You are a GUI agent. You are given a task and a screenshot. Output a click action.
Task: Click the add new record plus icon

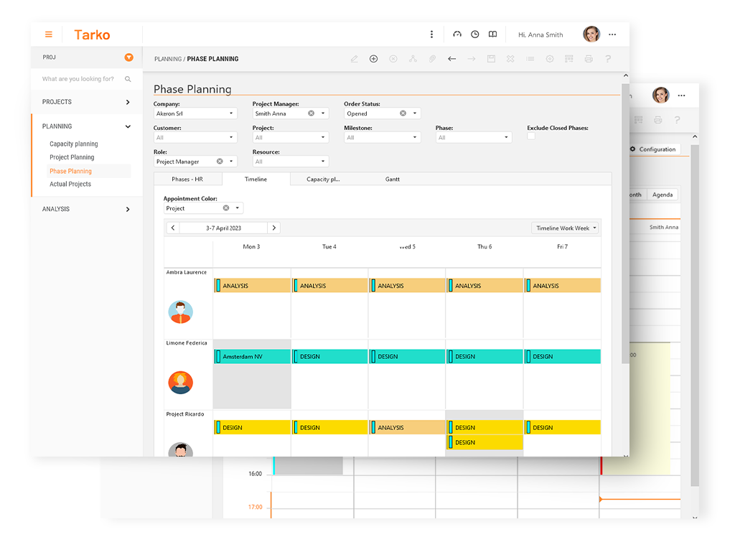pos(373,59)
